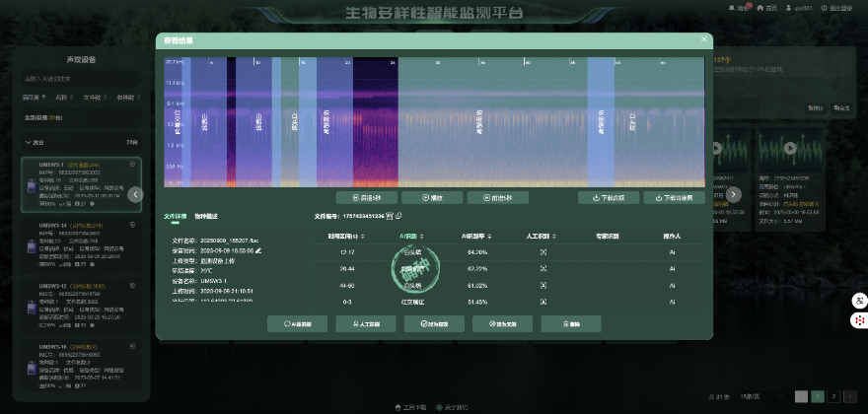Screen dimensions: 868x414
Task: Click the next file arrow on spectrogram right
Action: pyautogui.click(x=733, y=194)
